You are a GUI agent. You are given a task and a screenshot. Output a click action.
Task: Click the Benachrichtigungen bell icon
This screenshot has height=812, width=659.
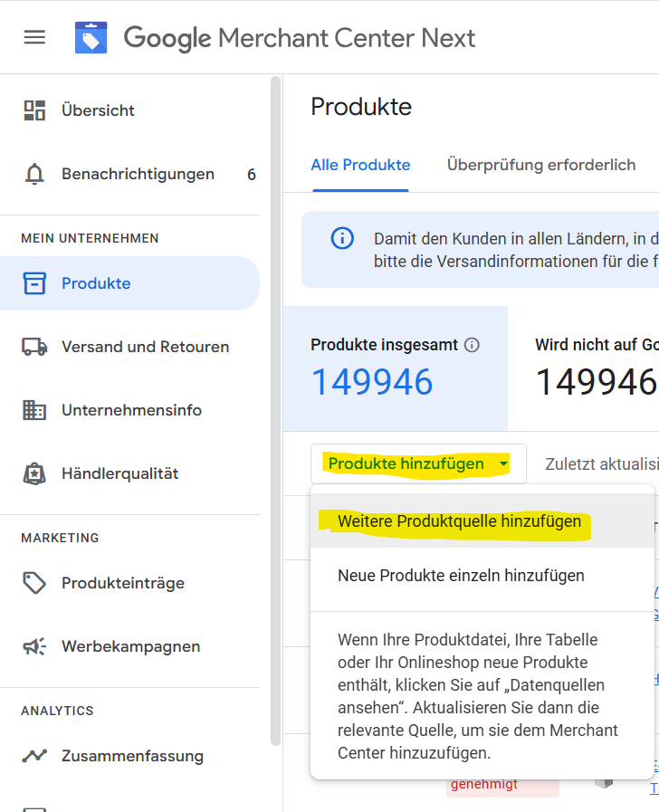coord(34,174)
